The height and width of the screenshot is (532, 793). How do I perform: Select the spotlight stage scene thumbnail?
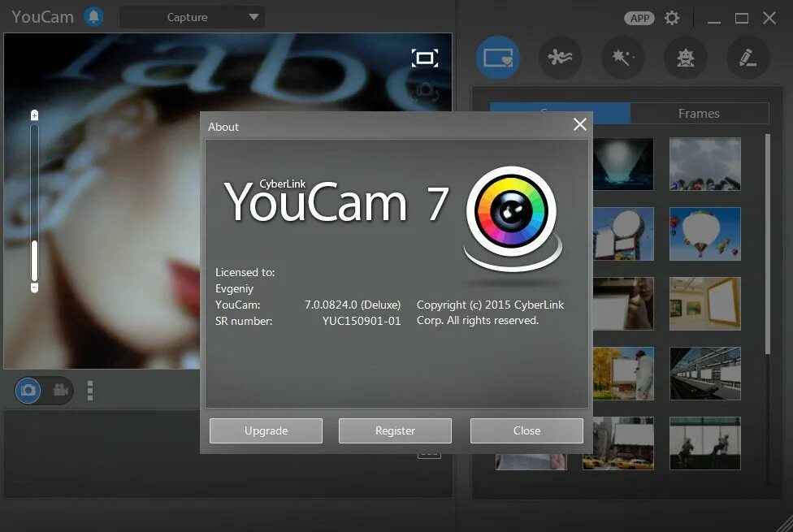click(x=623, y=164)
